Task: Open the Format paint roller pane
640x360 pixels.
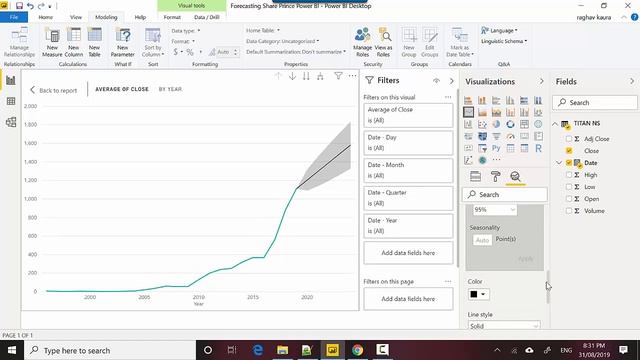Action: [496, 176]
